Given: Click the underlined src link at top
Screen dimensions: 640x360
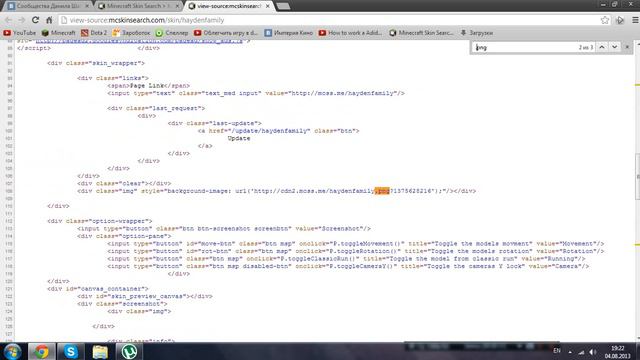Looking at the screenshot, I should (139, 41).
